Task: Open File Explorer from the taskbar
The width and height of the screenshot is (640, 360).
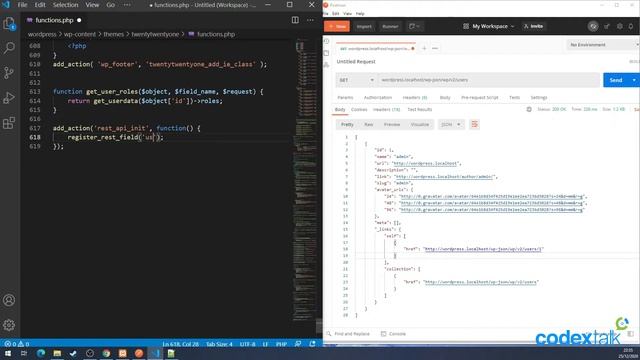Action: click(x=57, y=353)
